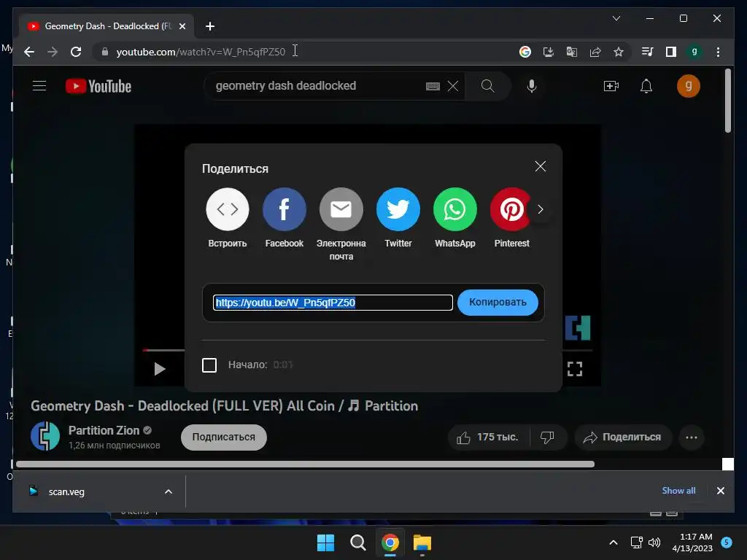
Task: Open a new Chrome tab
Action: pos(210,26)
